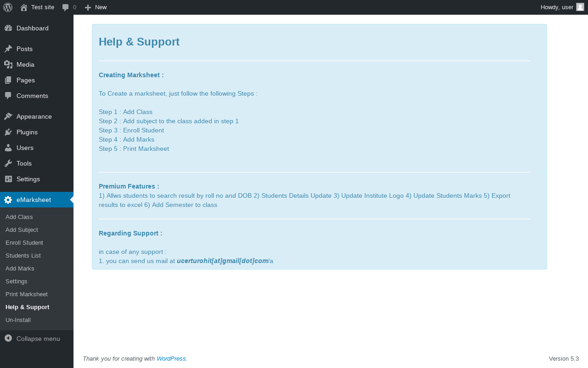Screen dimensions: 588x368
Task: Click the plus icon next to New
Action: pos(88,7)
